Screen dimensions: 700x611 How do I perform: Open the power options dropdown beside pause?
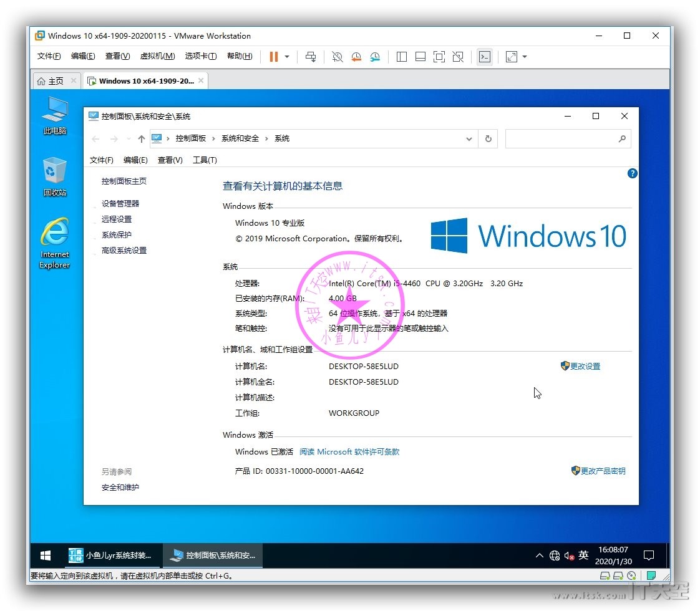pos(287,57)
